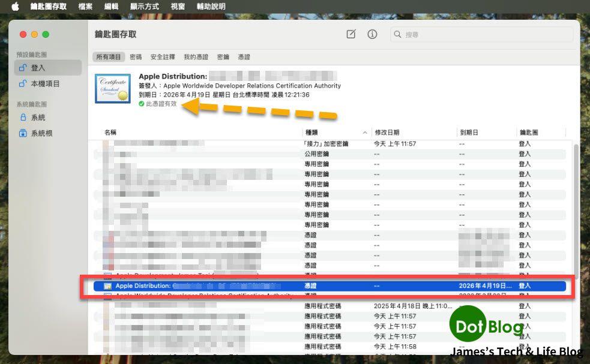Select 本機項目 keychain in sidebar
Screen dimensions: 590x364
click(45, 84)
